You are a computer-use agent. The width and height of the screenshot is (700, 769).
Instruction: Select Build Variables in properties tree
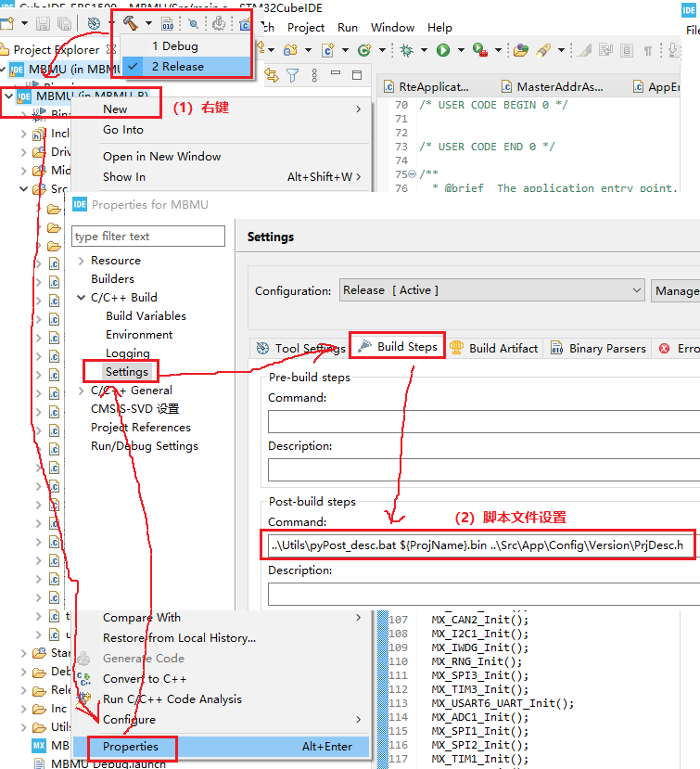(146, 316)
